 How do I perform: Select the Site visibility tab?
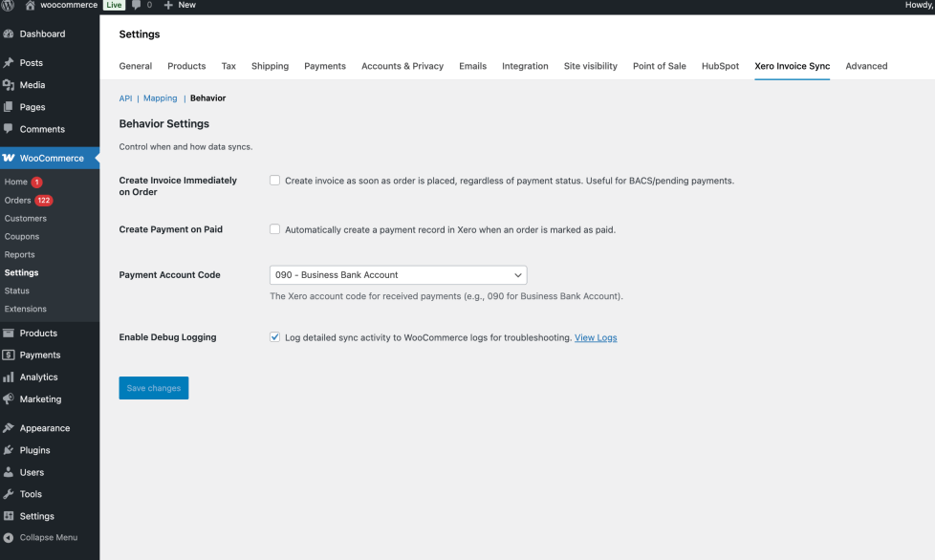(x=590, y=66)
